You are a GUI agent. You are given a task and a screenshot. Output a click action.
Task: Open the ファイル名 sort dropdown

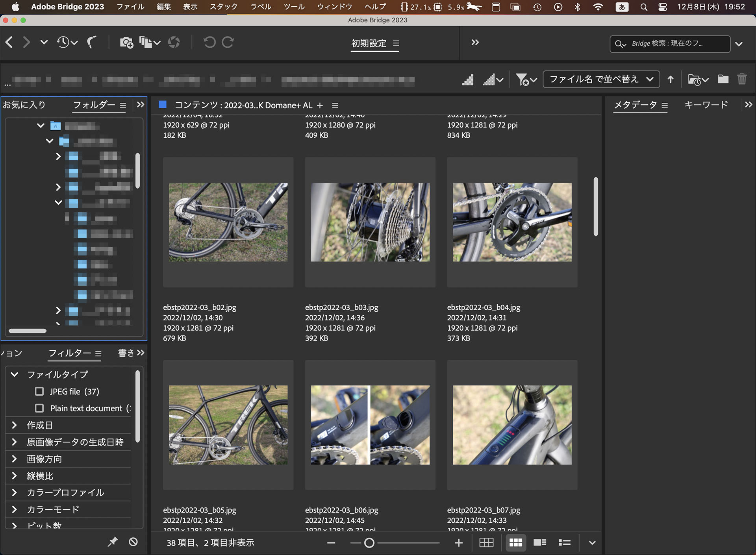click(x=600, y=79)
